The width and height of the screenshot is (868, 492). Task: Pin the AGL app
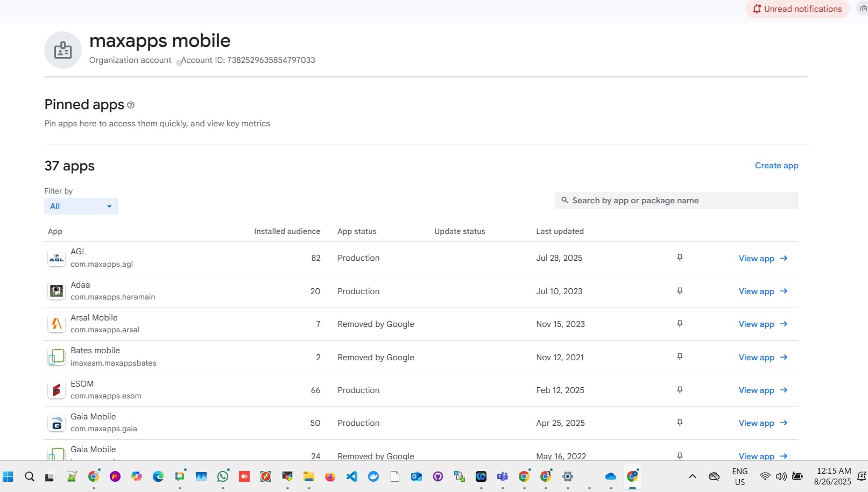coord(680,258)
